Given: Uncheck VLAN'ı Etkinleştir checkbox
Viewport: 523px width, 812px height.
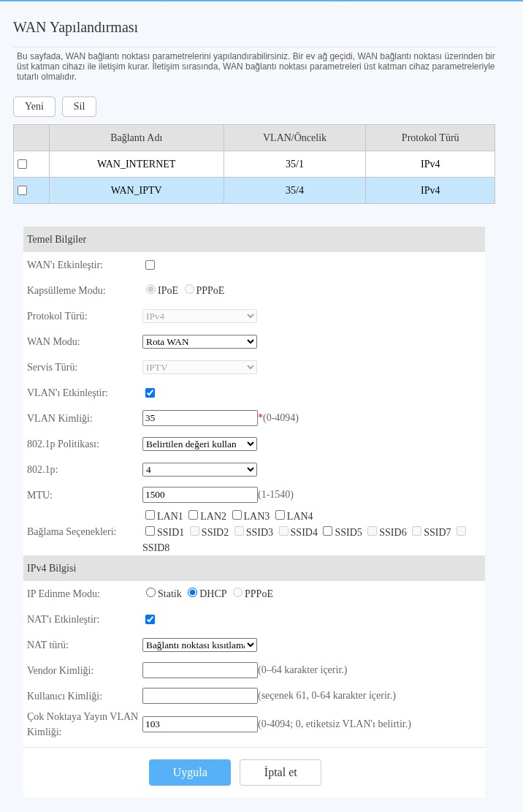Looking at the screenshot, I should point(150,393).
